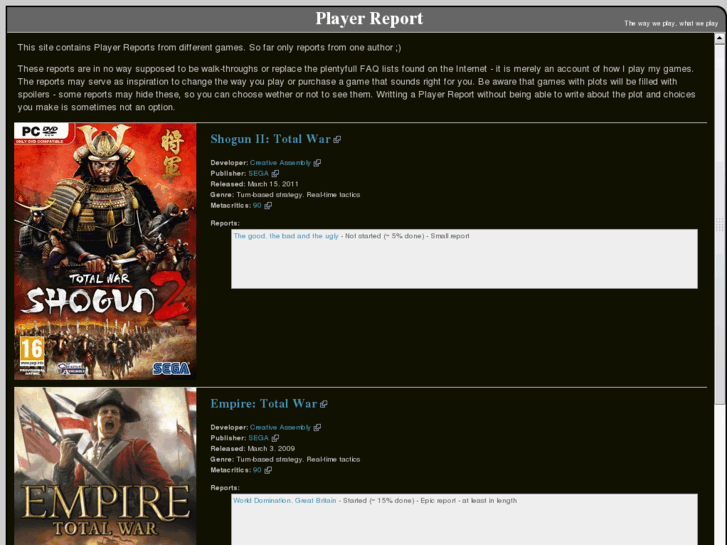727x545 pixels.
Task: Click the scrollbar up arrow button
Action: point(720,39)
